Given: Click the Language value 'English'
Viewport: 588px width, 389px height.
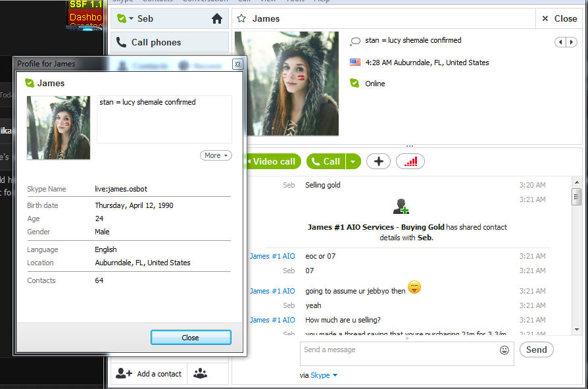Looking at the screenshot, I should [106, 249].
